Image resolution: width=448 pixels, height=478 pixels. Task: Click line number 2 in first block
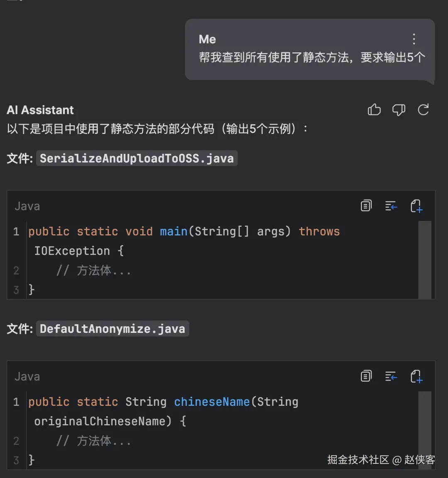[x=16, y=270]
